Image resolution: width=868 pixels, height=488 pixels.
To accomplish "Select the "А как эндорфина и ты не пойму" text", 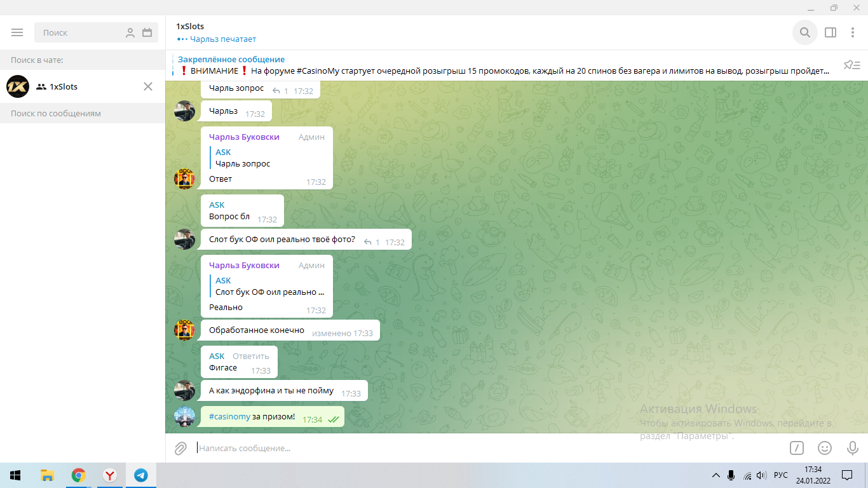I will tap(271, 390).
